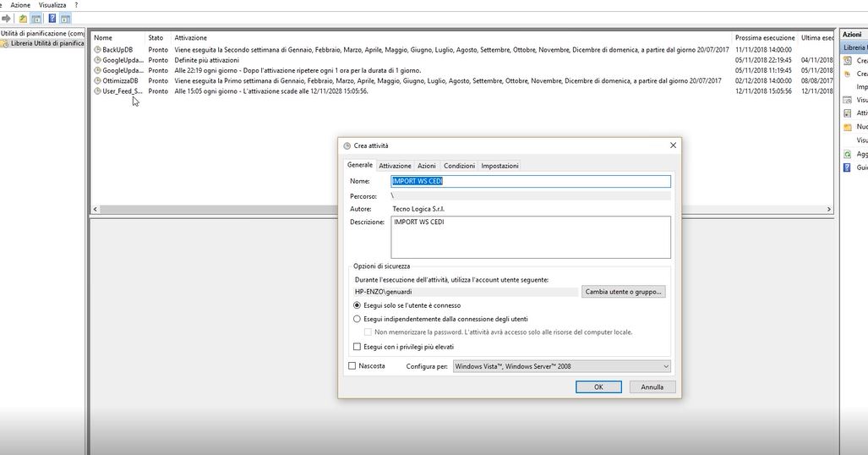Select the OttimizzaDB task clock icon
The width and height of the screenshot is (868, 455).
coord(97,80)
